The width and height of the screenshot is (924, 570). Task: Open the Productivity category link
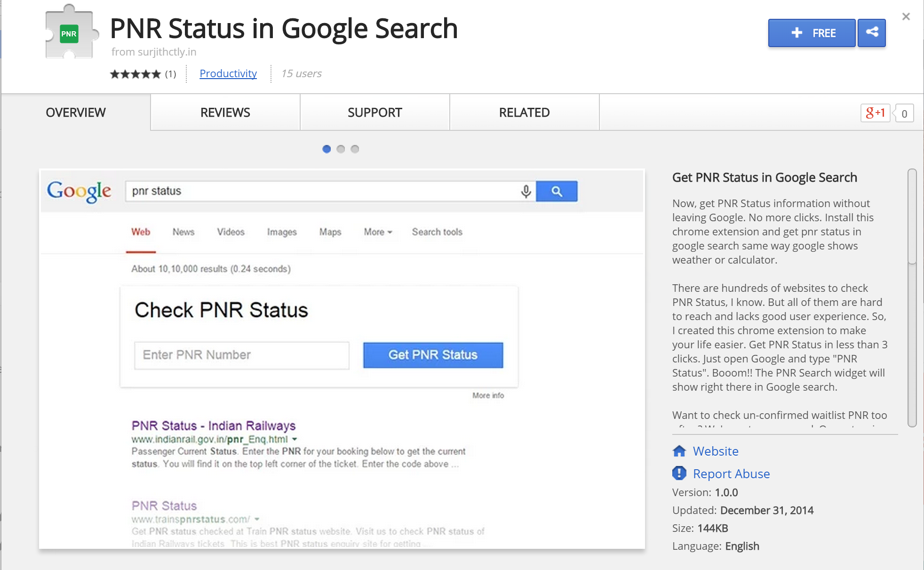coord(228,73)
